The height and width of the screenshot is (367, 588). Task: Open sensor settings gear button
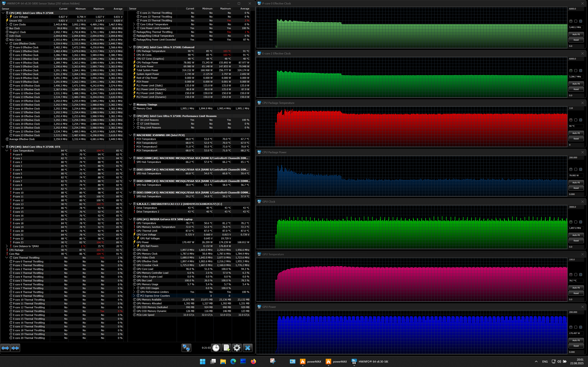(x=237, y=348)
